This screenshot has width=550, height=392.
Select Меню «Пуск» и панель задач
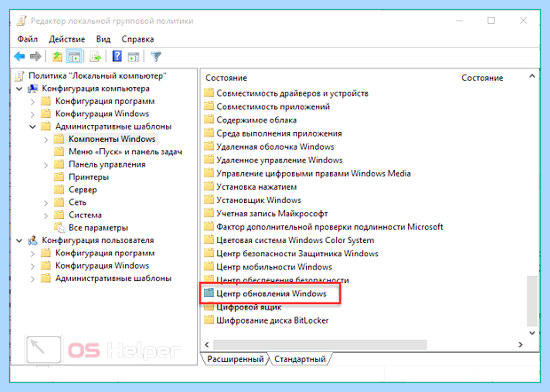[x=125, y=152]
